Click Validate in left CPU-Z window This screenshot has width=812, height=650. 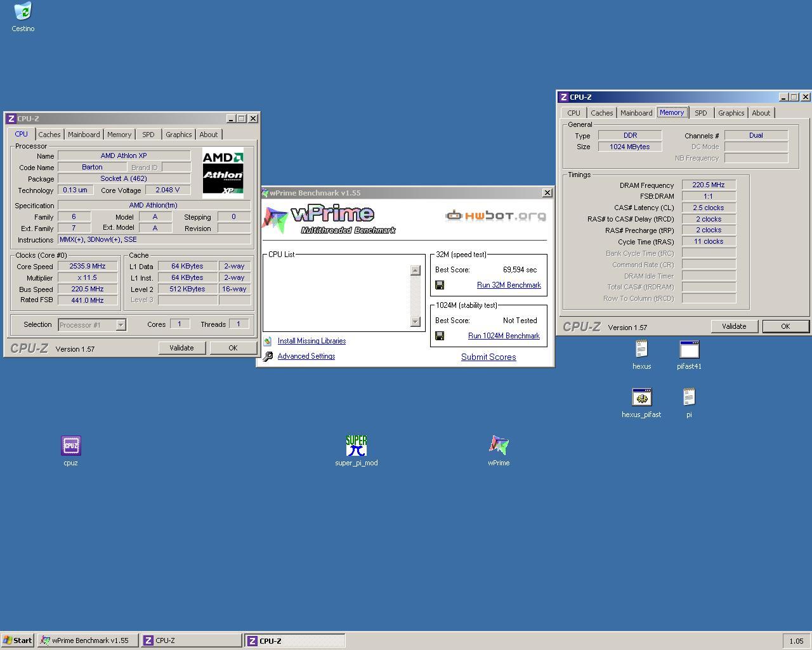(x=181, y=348)
